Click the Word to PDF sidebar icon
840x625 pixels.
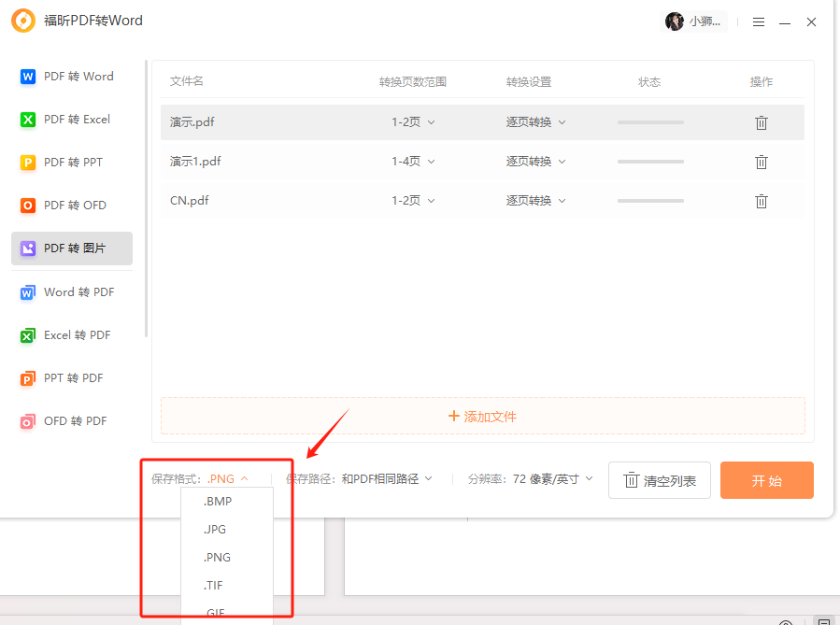point(28,292)
